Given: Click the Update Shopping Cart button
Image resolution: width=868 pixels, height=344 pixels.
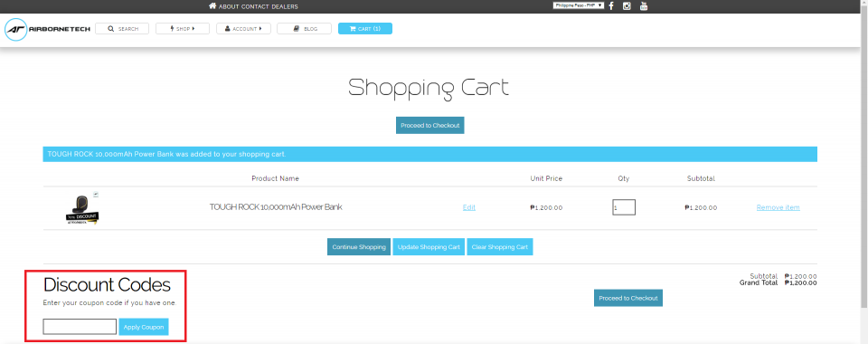Looking at the screenshot, I should tap(429, 247).
